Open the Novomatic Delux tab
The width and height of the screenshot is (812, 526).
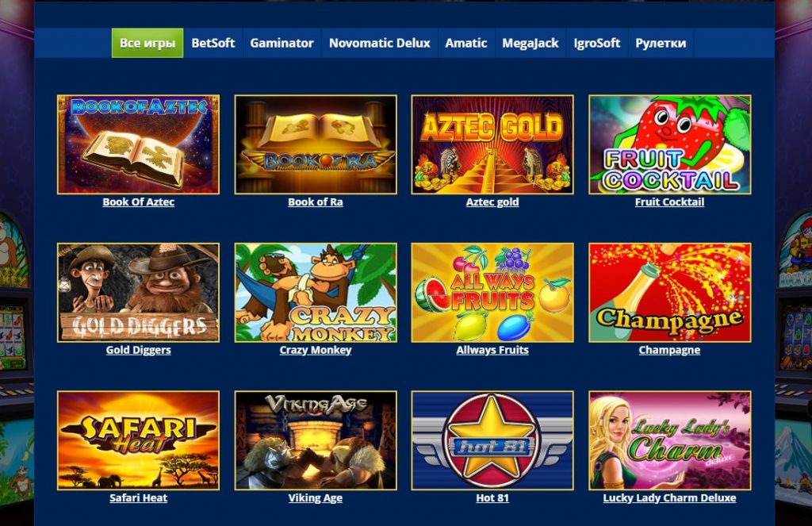click(x=380, y=43)
